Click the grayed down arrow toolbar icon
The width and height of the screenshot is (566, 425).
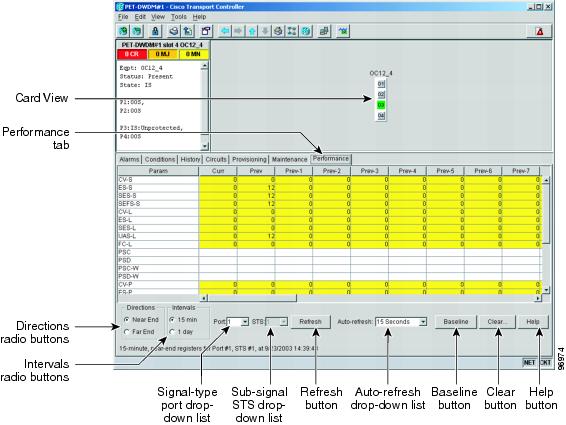pos(265,31)
